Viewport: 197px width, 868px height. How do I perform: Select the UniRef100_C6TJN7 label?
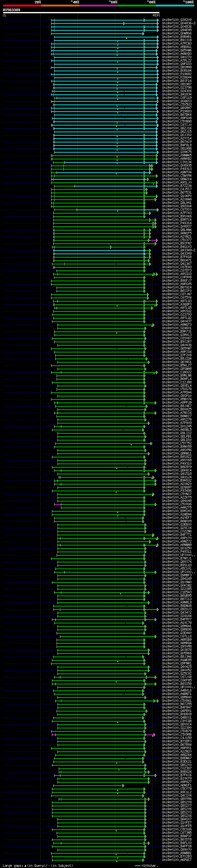pos(177,294)
